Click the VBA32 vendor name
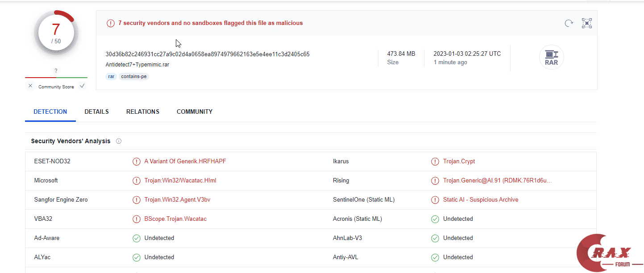The image size is (644, 273). (43, 219)
